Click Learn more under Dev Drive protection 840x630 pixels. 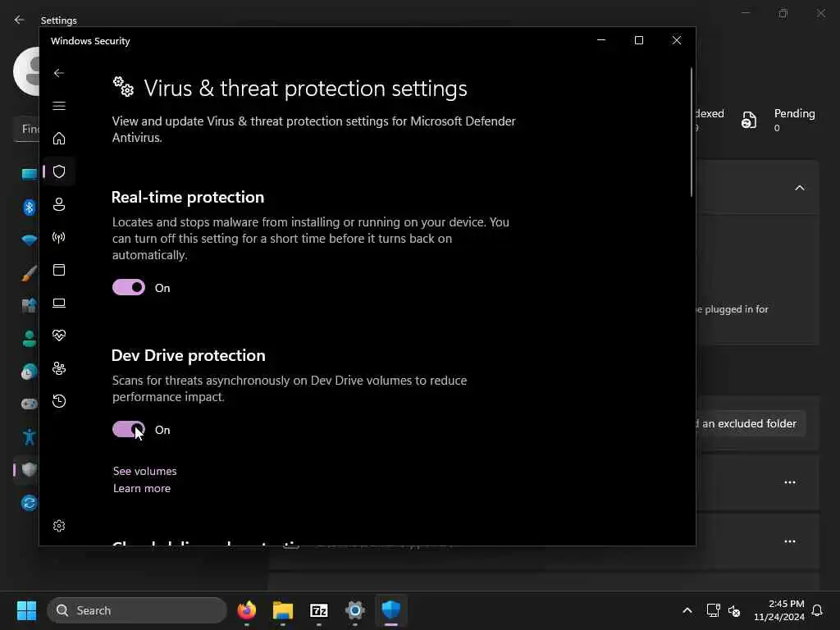141,488
